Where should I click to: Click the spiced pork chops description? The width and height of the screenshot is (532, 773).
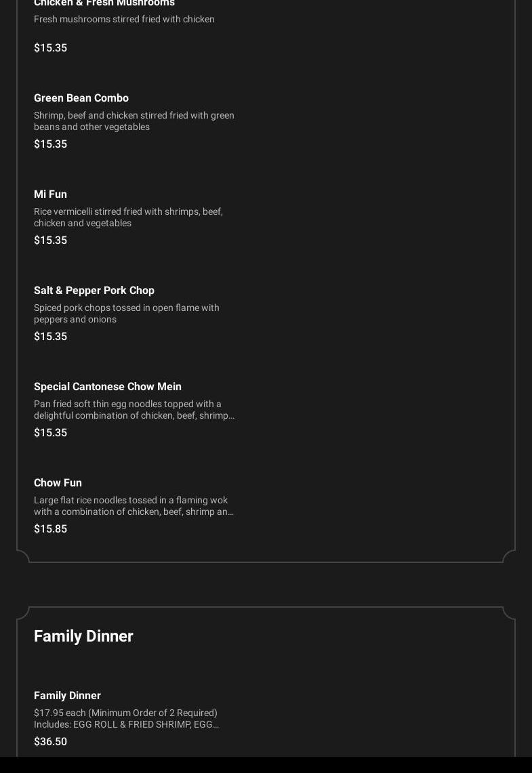(126, 313)
